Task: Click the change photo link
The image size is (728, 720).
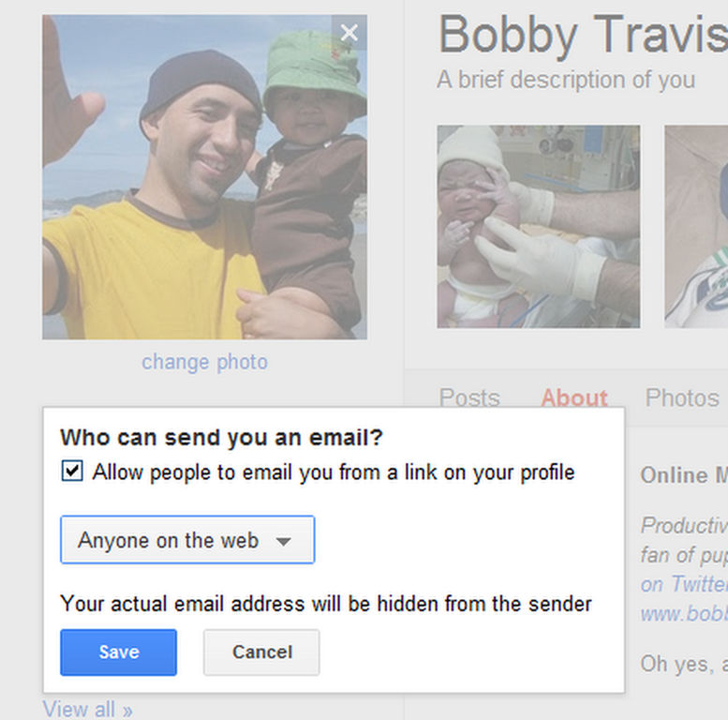Action: 204,362
